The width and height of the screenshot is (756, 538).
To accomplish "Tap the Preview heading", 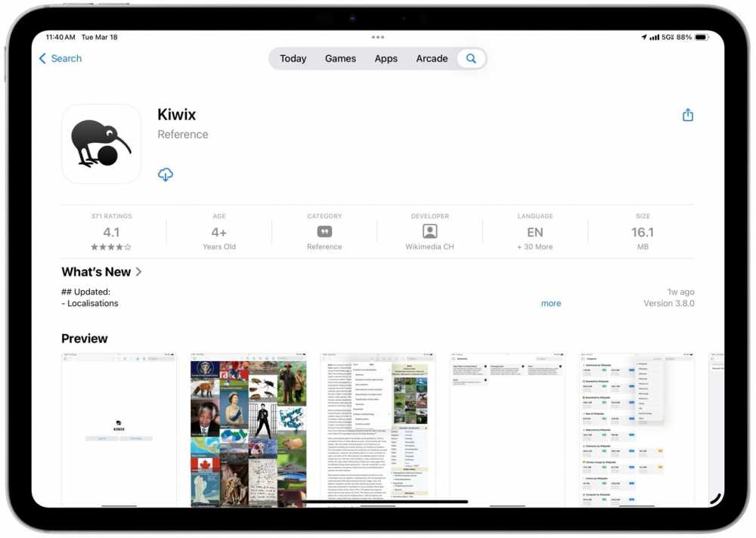I will click(85, 339).
